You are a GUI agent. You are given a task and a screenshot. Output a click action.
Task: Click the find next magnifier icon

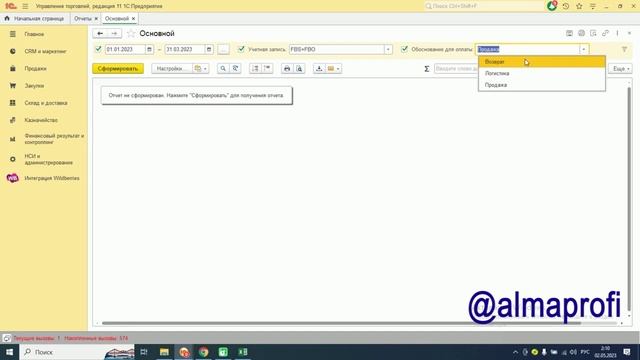236,69
